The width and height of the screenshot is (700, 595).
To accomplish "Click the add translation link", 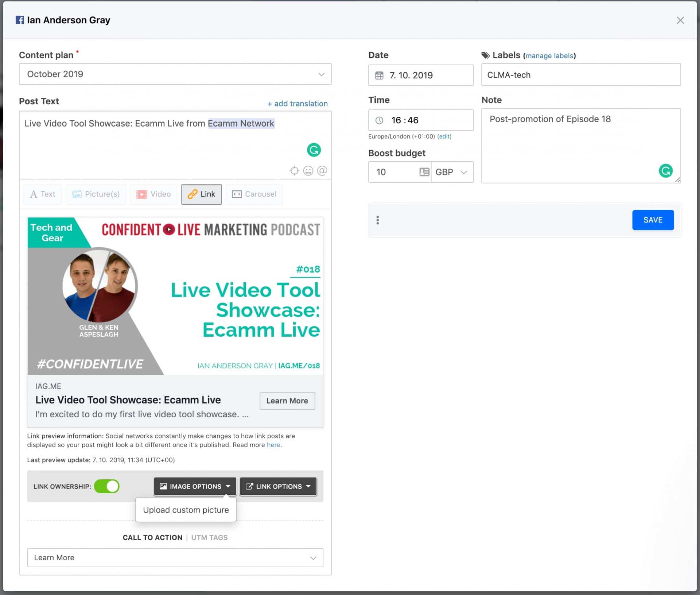I will coord(297,103).
